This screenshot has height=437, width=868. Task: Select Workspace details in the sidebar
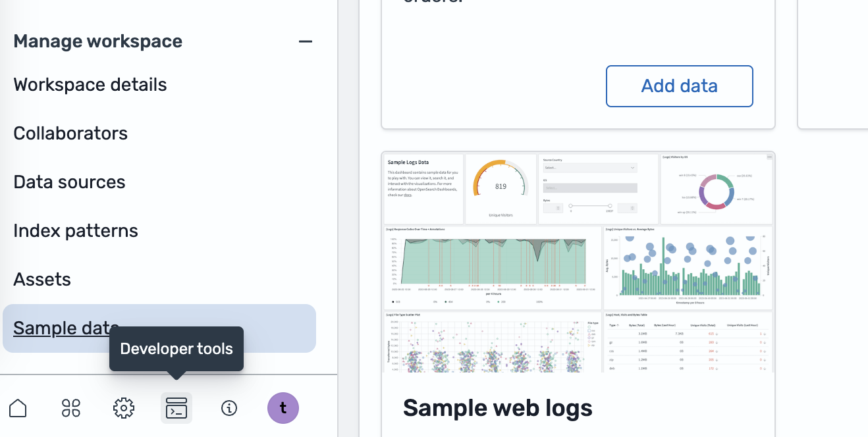pyautogui.click(x=90, y=84)
